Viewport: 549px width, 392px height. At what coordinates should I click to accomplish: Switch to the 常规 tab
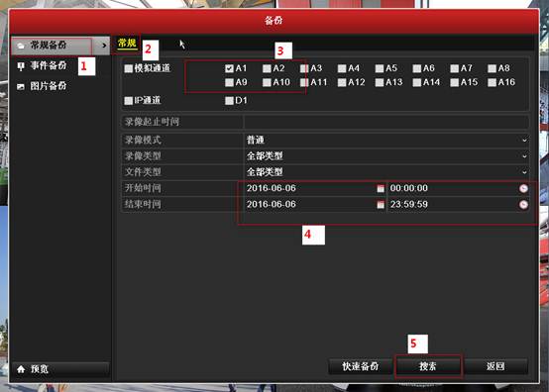pos(127,44)
